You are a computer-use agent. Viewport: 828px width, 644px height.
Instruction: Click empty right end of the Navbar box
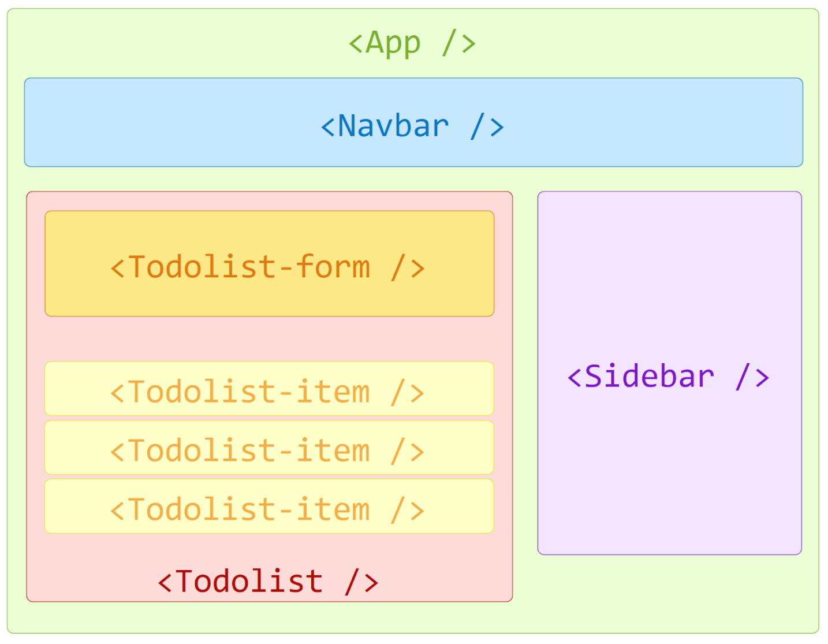pyautogui.click(x=722, y=122)
